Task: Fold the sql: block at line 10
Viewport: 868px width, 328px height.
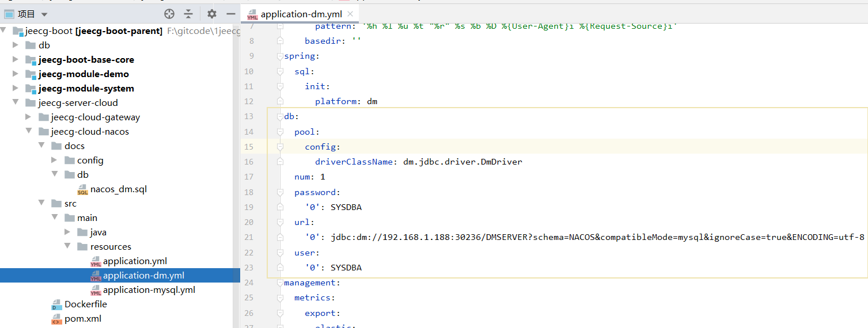Action: point(280,71)
